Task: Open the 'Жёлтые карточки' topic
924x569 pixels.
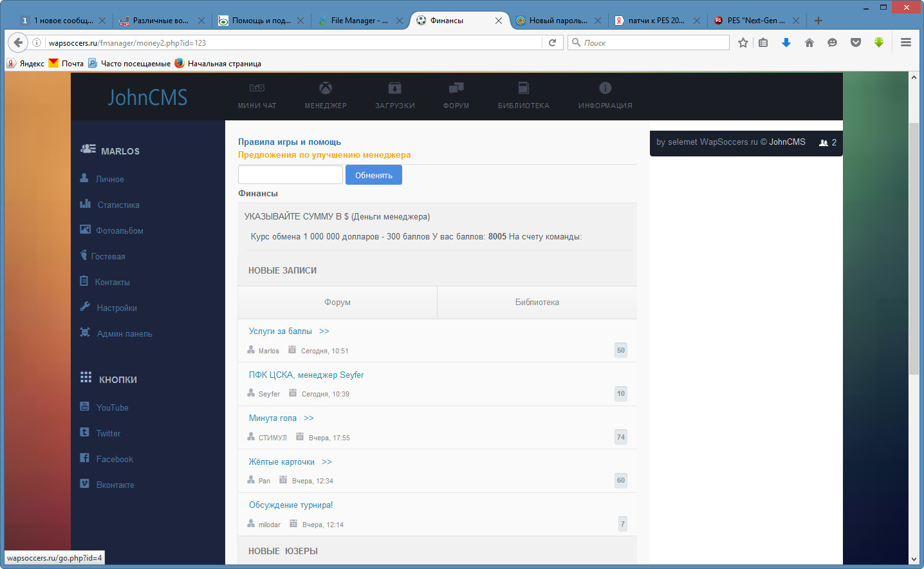Action: coord(282,462)
